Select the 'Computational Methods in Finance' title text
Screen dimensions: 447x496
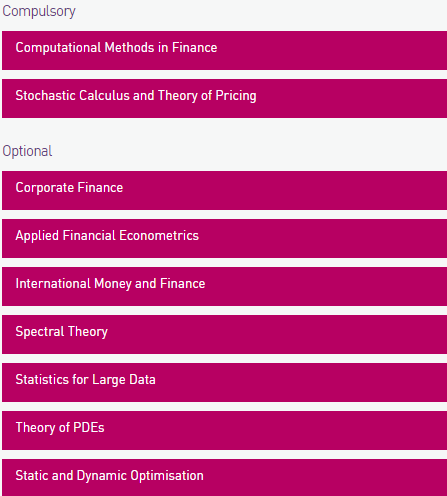tap(116, 48)
